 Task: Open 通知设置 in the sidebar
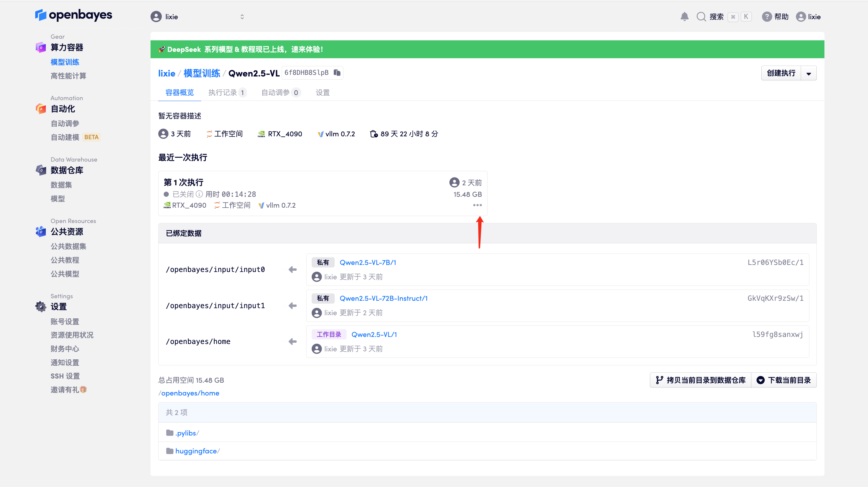tap(65, 363)
